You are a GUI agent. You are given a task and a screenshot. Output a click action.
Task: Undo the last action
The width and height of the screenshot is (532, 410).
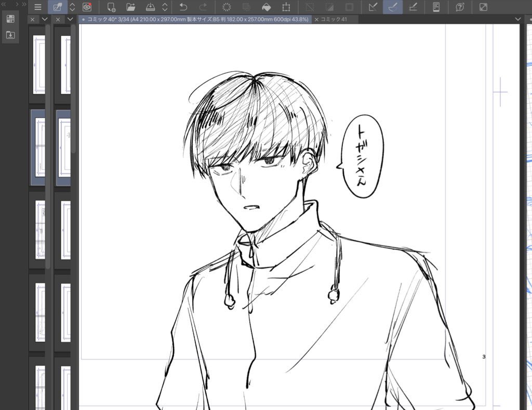click(x=183, y=7)
